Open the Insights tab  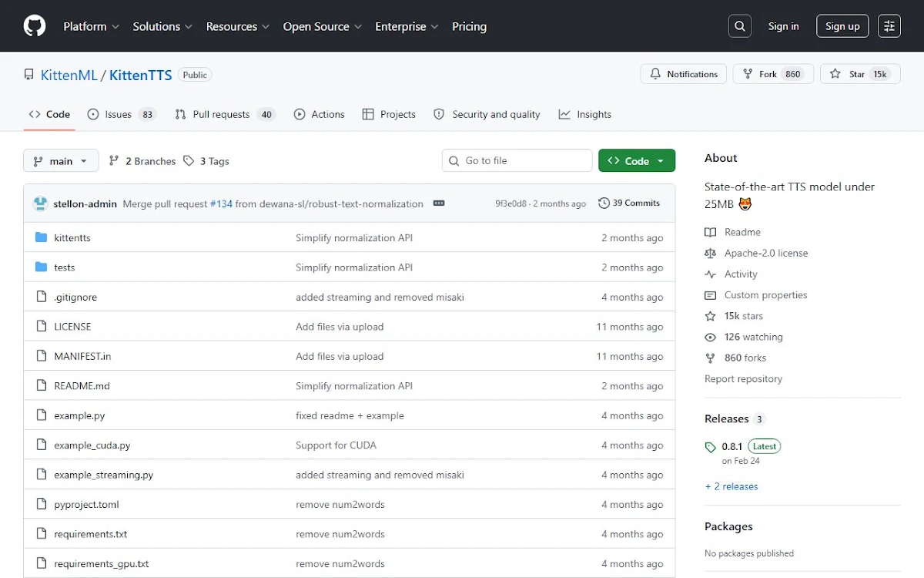click(x=585, y=114)
